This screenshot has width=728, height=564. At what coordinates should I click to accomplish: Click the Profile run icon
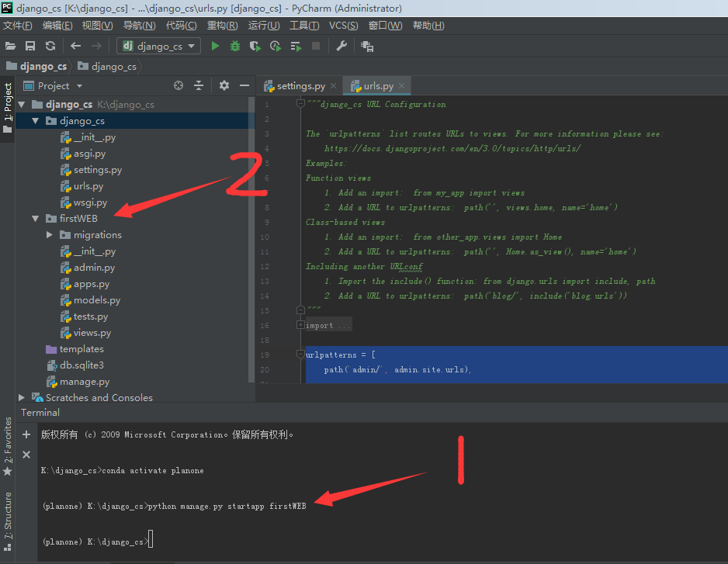click(276, 46)
